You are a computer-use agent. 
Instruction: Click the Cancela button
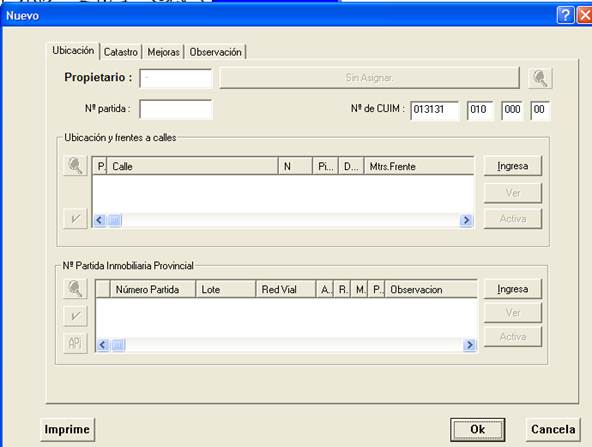click(x=553, y=429)
